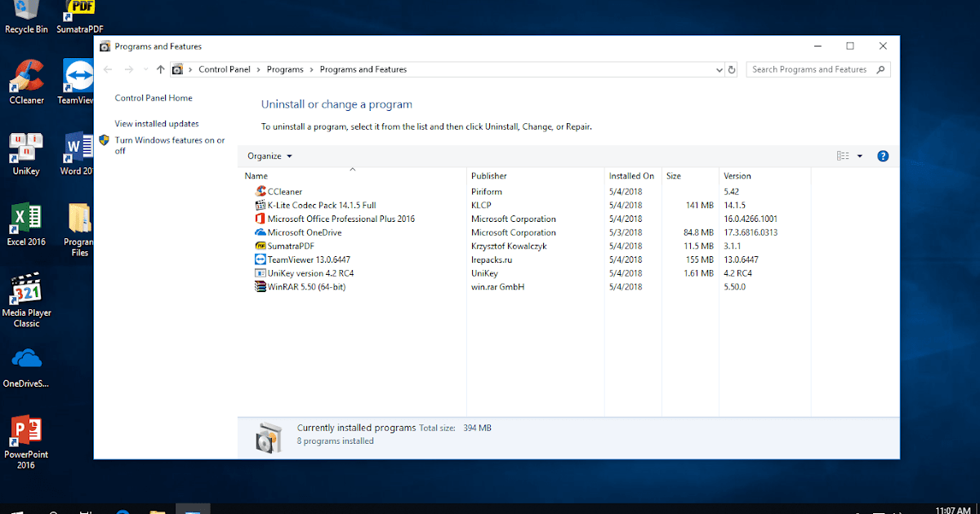This screenshot has width=980, height=514.
Task: Open the PowerPoint 2016 desktop shortcut
Action: (x=26, y=441)
